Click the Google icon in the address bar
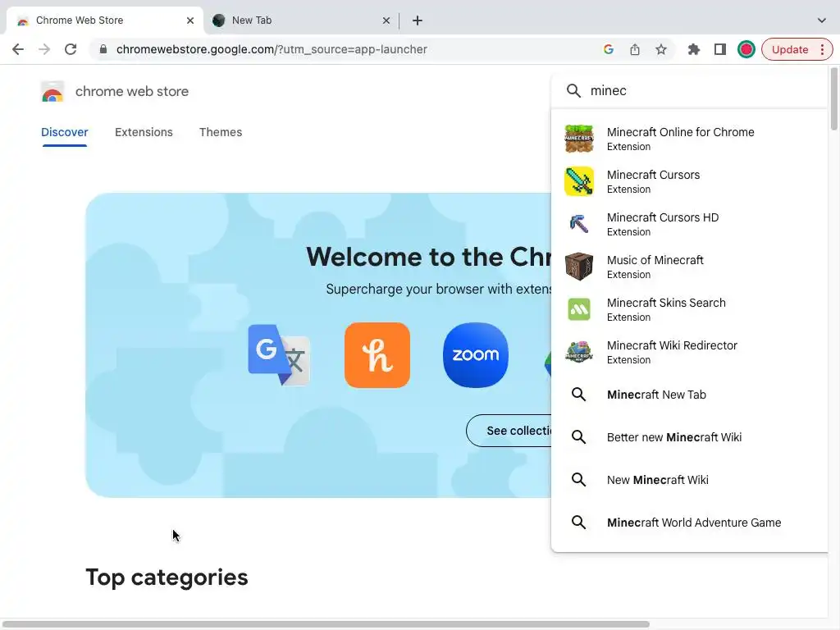The width and height of the screenshot is (840, 630). pyautogui.click(x=608, y=49)
